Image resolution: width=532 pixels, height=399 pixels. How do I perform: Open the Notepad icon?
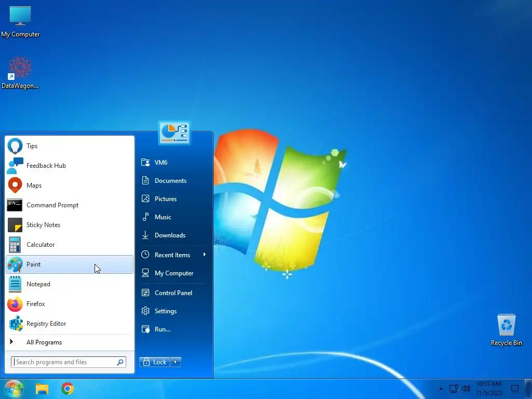pyautogui.click(x=15, y=284)
